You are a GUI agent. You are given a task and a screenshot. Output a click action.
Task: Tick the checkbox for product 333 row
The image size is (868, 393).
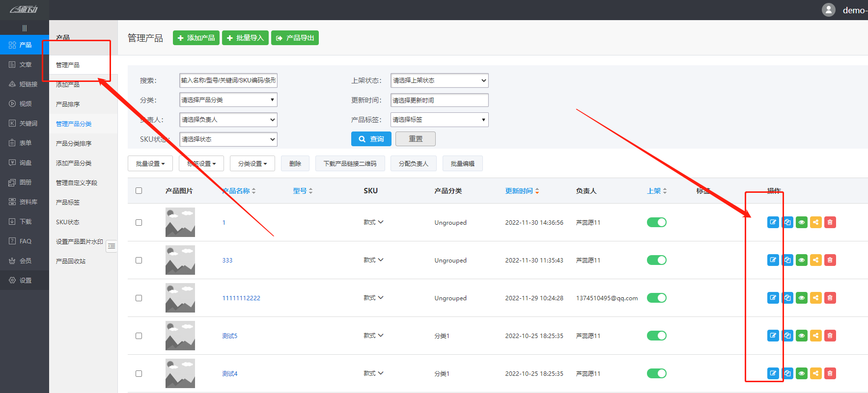(x=139, y=260)
